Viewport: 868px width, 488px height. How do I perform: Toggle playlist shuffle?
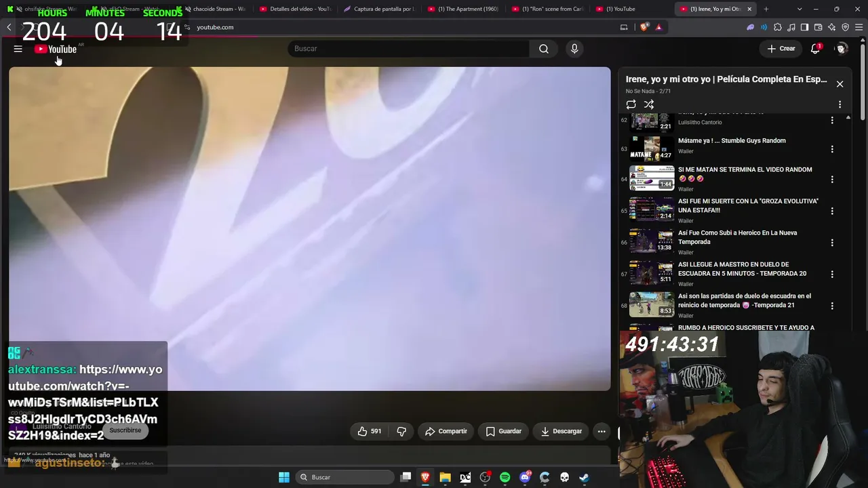tap(649, 104)
